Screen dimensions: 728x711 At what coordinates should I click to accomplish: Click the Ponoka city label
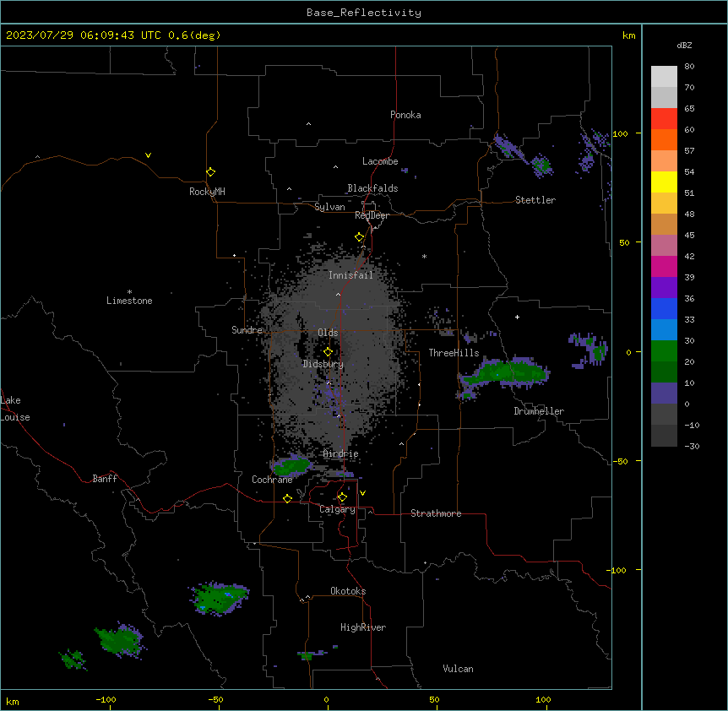click(x=405, y=115)
